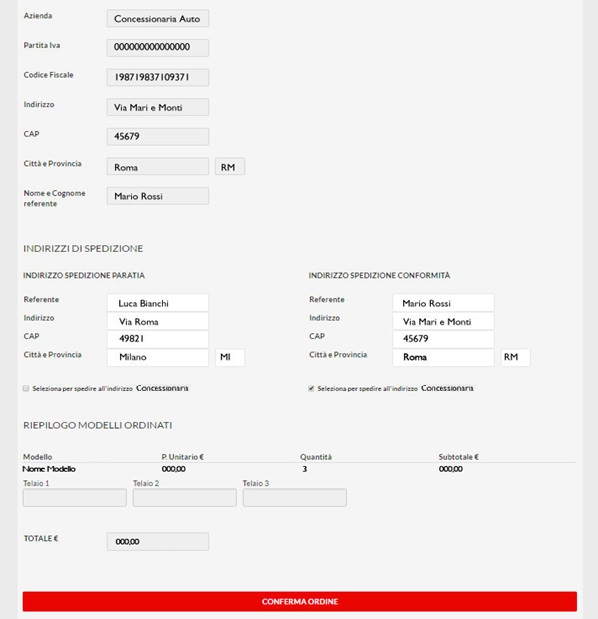Uncheck the Conformità ship-to-Concessionaria checkbox
Screen dimensions: 598x619
311,388
